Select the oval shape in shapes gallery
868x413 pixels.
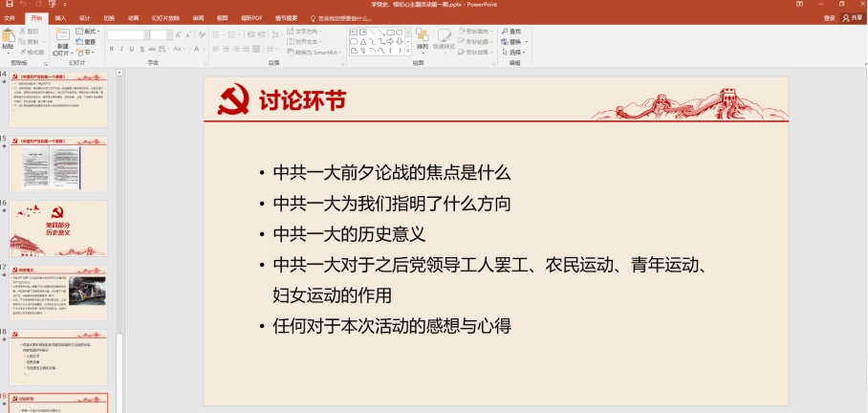[400, 33]
